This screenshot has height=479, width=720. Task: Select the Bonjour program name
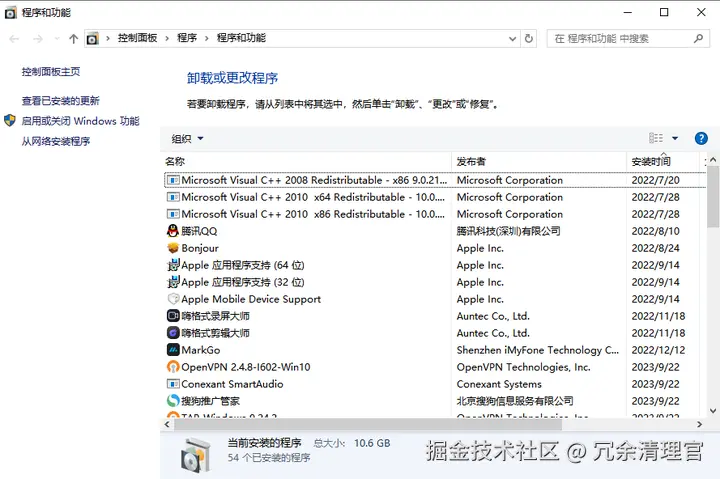pyautogui.click(x=200, y=248)
